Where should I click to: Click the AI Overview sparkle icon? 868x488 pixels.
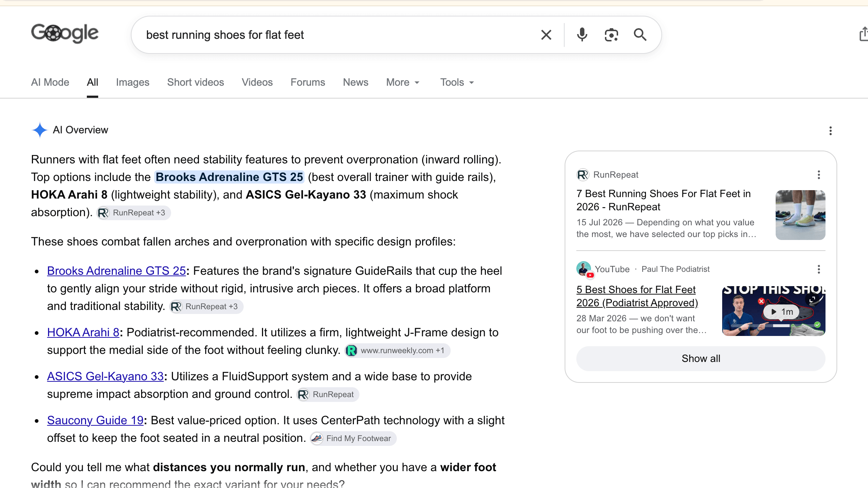click(x=40, y=130)
